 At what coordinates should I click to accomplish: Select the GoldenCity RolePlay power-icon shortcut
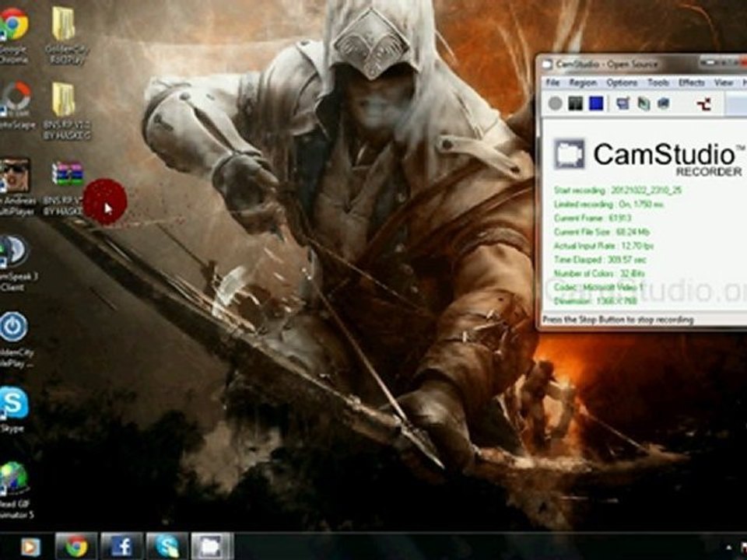click(x=16, y=339)
